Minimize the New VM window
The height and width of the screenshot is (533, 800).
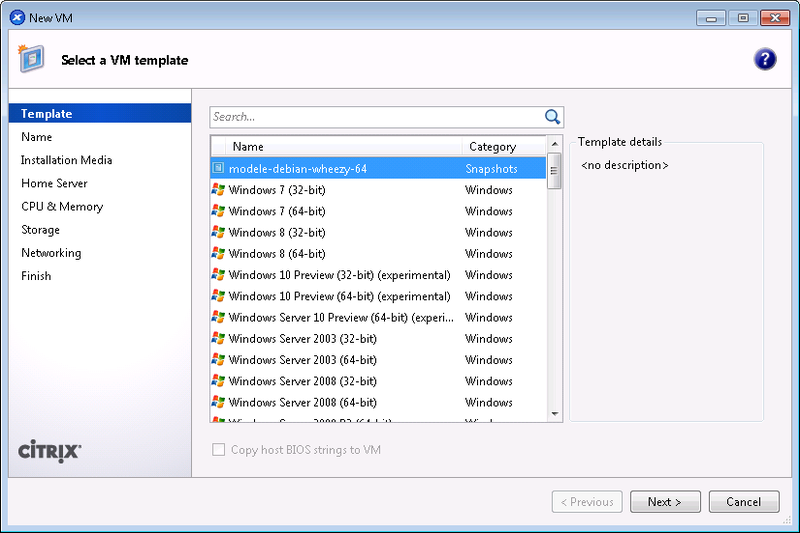[x=711, y=18]
